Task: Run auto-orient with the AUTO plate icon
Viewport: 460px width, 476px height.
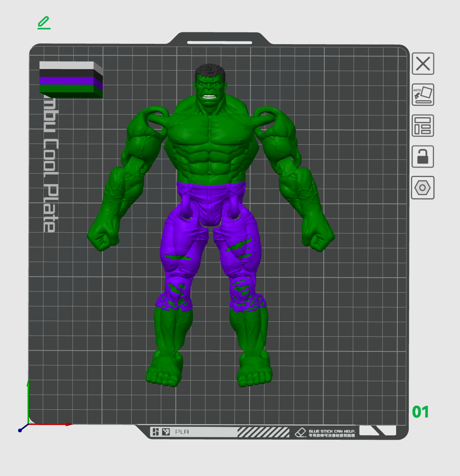Action: (423, 95)
